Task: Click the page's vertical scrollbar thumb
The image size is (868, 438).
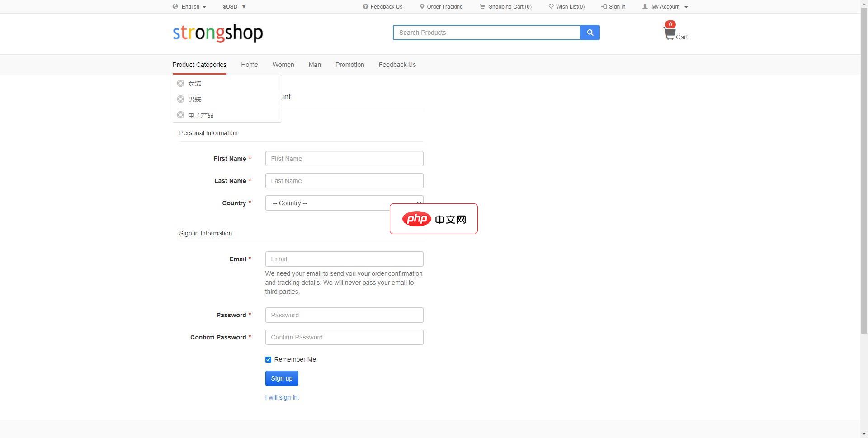Action: pos(864,171)
